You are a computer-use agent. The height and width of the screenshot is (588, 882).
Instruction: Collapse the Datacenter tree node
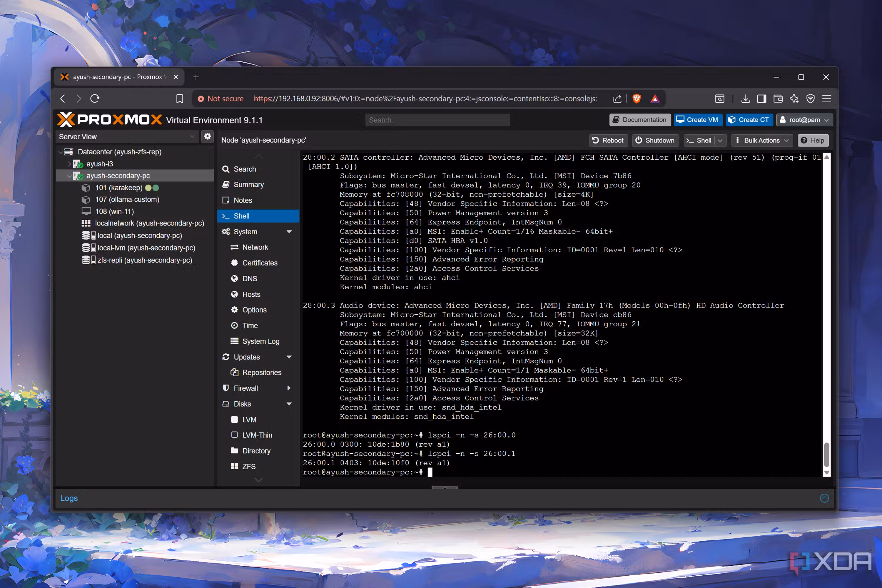pos(60,152)
